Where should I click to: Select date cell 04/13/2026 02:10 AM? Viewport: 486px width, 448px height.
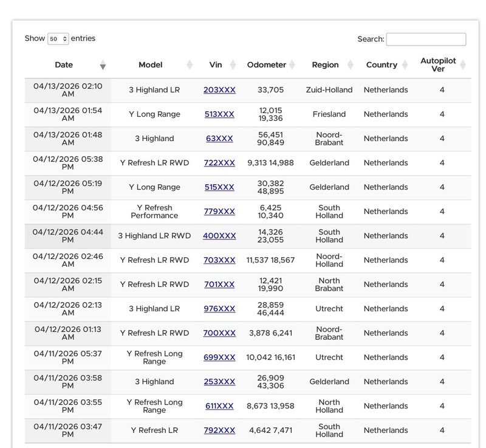click(68, 90)
